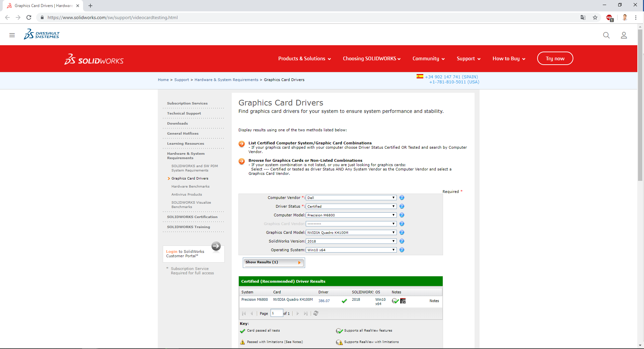
Task: Open Technical Support in sidebar
Action: (184, 113)
